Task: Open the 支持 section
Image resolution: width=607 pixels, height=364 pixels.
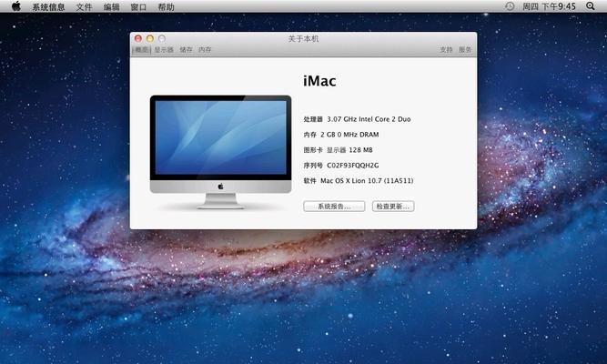Action: [x=446, y=50]
